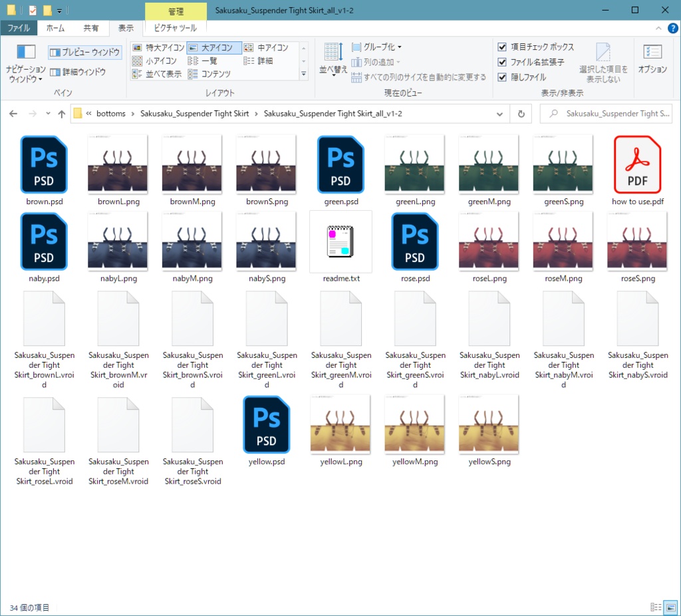The height and width of the screenshot is (616, 681).
Task: Select the greenS.png thumbnail
Action: coord(563,164)
